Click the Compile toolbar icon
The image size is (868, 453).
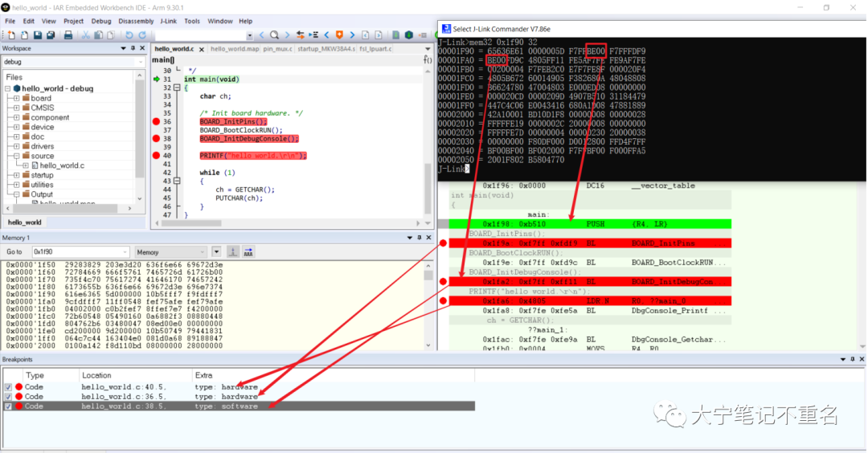coord(395,35)
